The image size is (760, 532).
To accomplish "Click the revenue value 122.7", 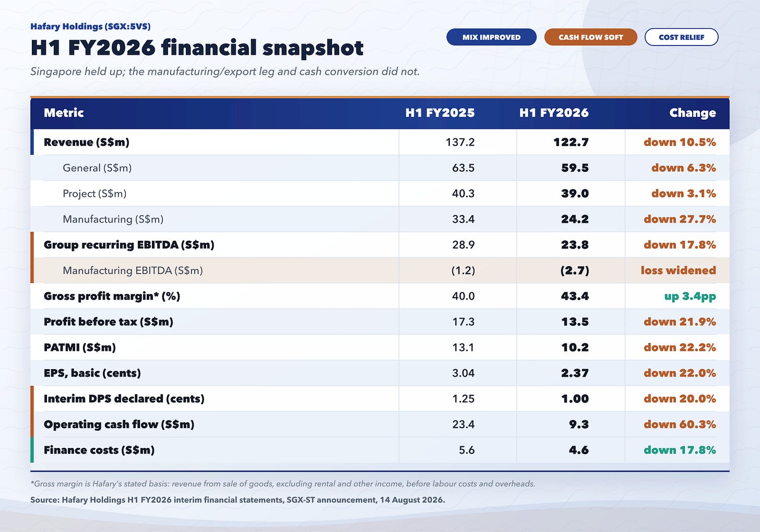I will [x=571, y=142].
